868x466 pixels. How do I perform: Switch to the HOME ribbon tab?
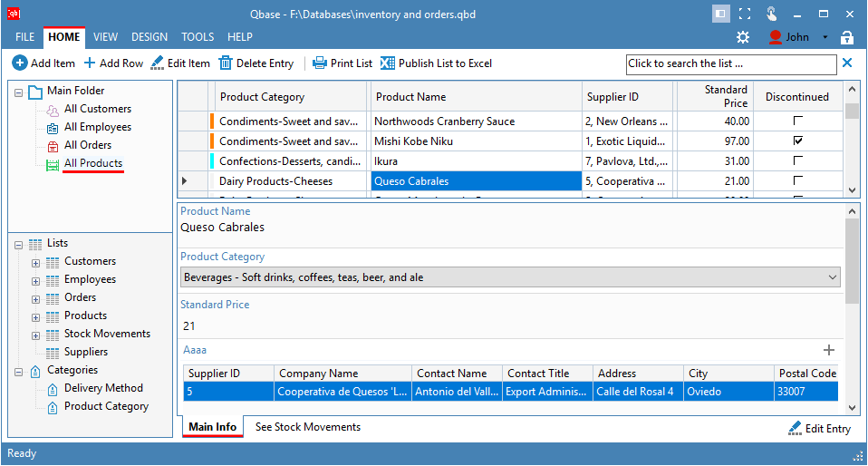click(x=64, y=37)
